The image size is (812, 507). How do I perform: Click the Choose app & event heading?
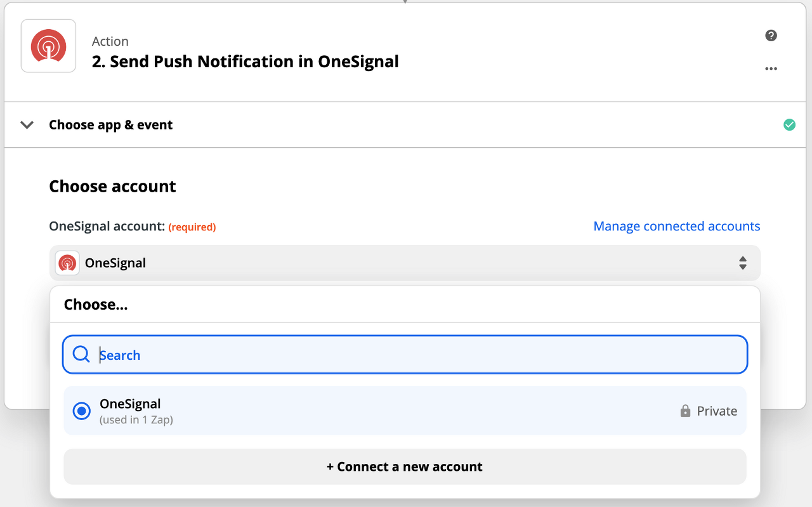pyautogui.click(x=110, y=125)
